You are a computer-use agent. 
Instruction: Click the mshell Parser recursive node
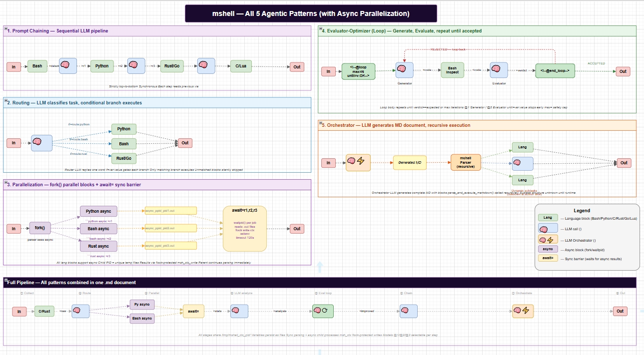466,162
